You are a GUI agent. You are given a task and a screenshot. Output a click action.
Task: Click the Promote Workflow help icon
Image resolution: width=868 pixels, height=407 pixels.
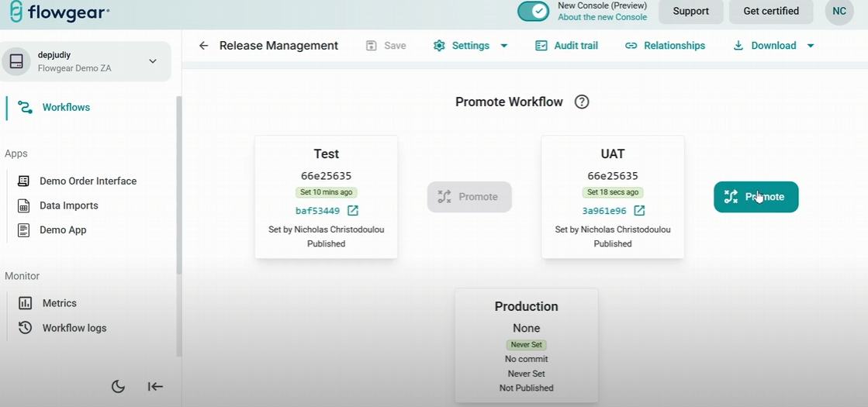pos(582,102)
